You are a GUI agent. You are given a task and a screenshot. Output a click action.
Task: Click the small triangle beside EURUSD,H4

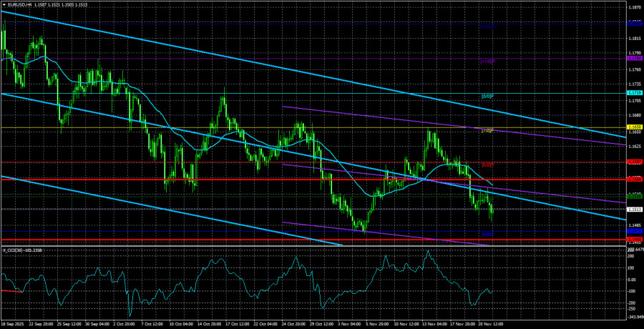4,4
